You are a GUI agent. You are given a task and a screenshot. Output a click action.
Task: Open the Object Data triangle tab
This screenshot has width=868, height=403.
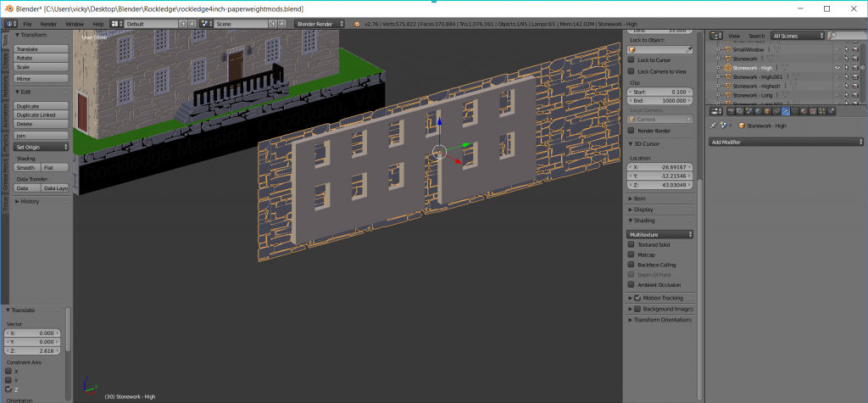794,111
